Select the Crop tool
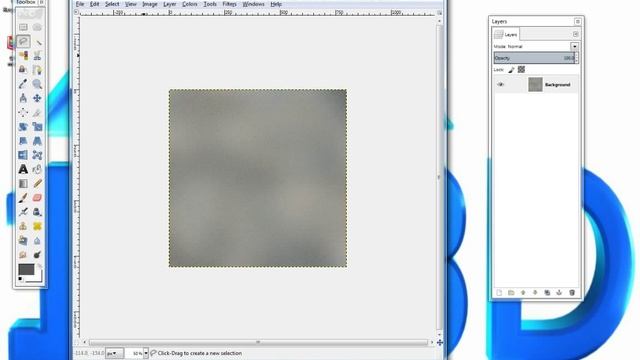The image size is (640, 360). coord(37,112)
